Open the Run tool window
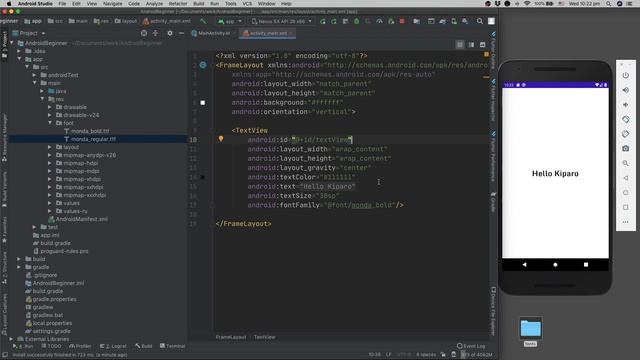Screen dimensions: 640x360 click(x=23, y=346)
